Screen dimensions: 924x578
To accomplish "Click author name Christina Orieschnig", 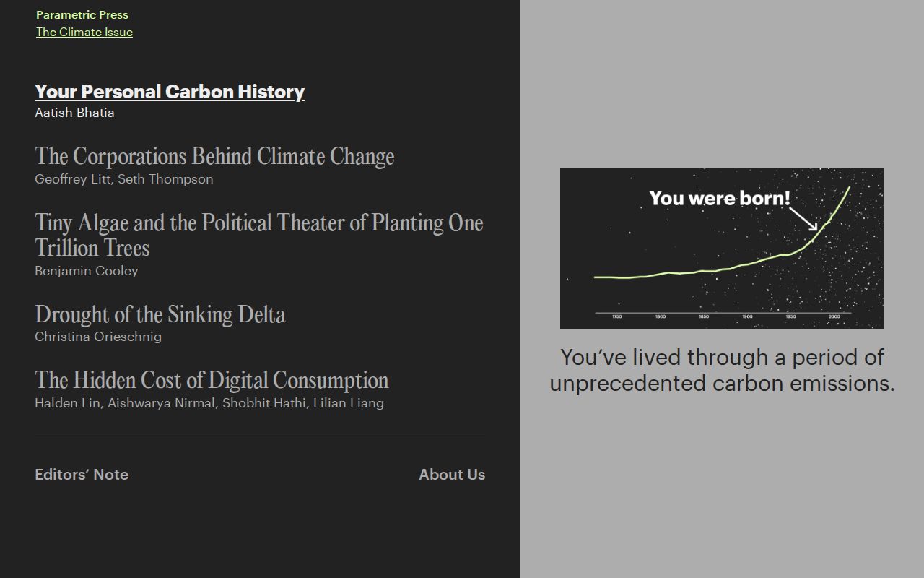I will point(98,337).
